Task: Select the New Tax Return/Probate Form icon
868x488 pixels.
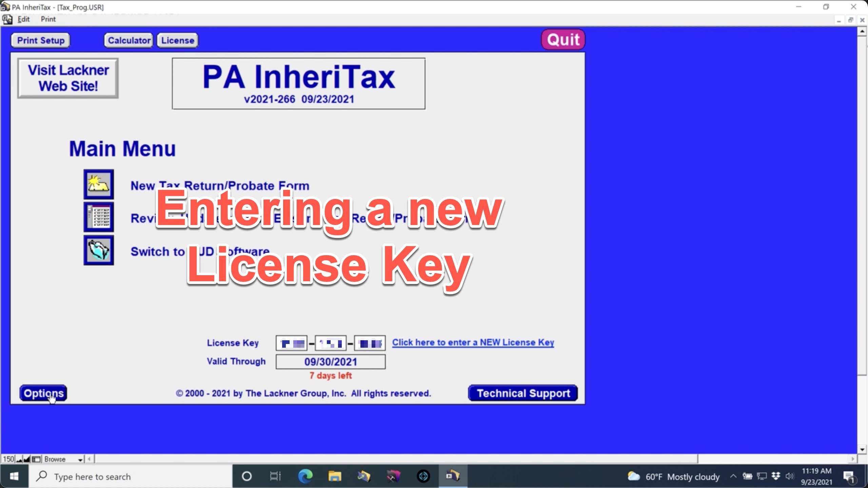Action: [x=99, y=184]
